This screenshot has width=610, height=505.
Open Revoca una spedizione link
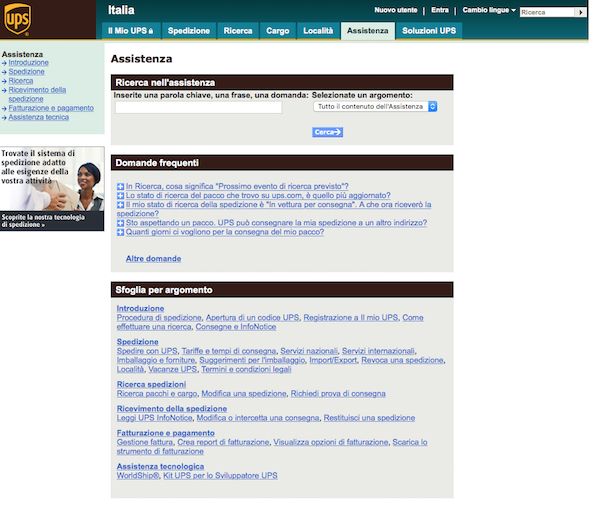tap(402, 360)
